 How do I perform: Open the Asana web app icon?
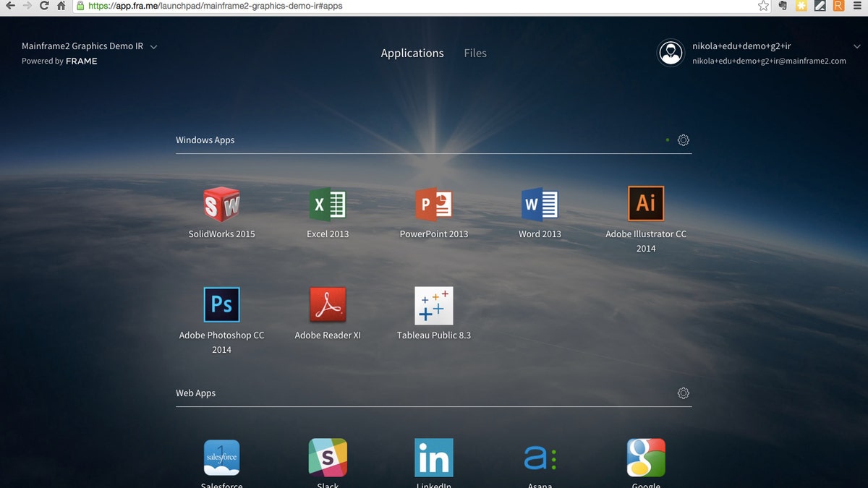click(540, 458)
